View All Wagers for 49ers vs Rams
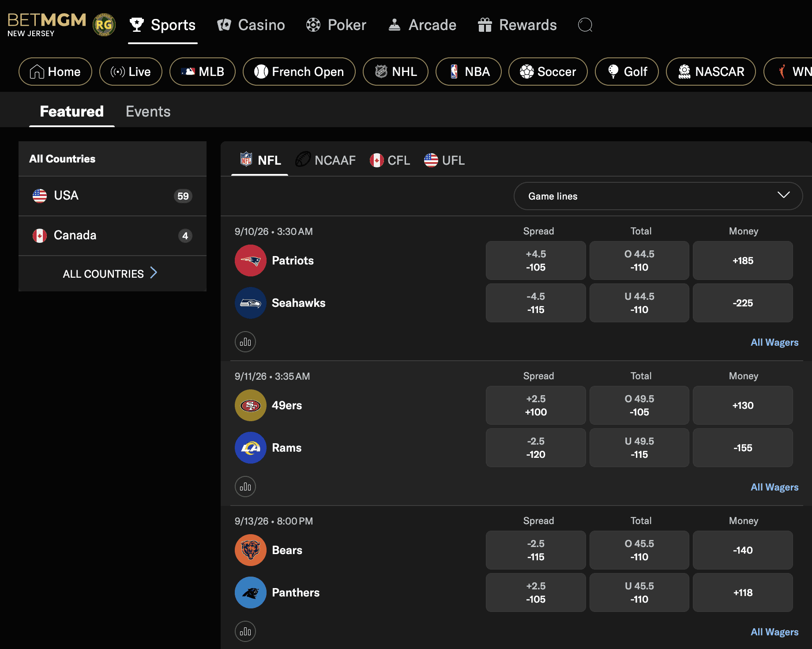Image resolution: width=812 pixels, height=649 pixels. (774, 487)
